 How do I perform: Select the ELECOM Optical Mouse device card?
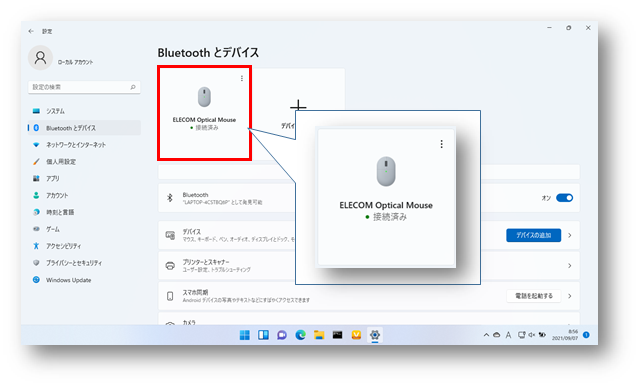tap(204, 113)
